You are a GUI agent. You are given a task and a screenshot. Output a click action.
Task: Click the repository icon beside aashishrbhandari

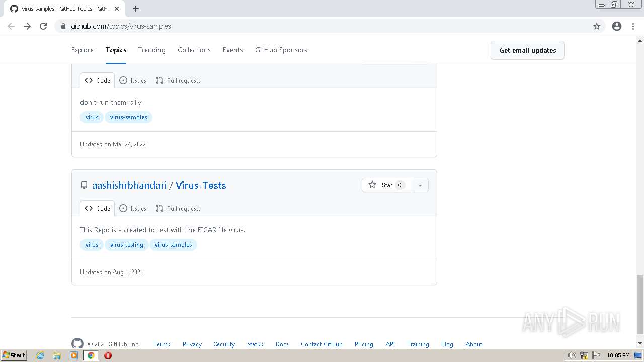(84, 185)
